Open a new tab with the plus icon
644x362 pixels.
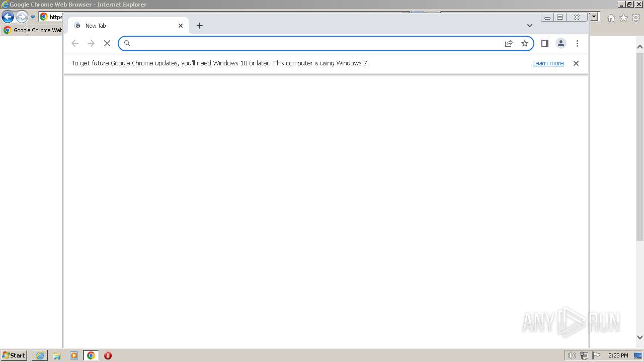pos(200,26)
